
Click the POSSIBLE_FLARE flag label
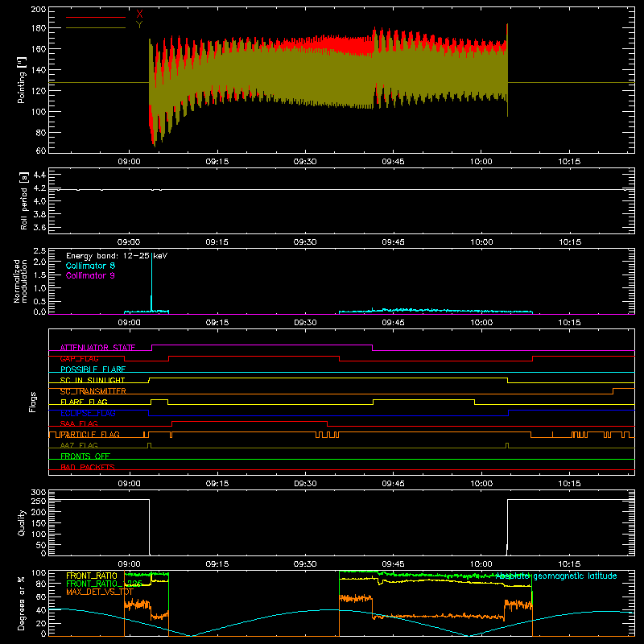point(93,369)
